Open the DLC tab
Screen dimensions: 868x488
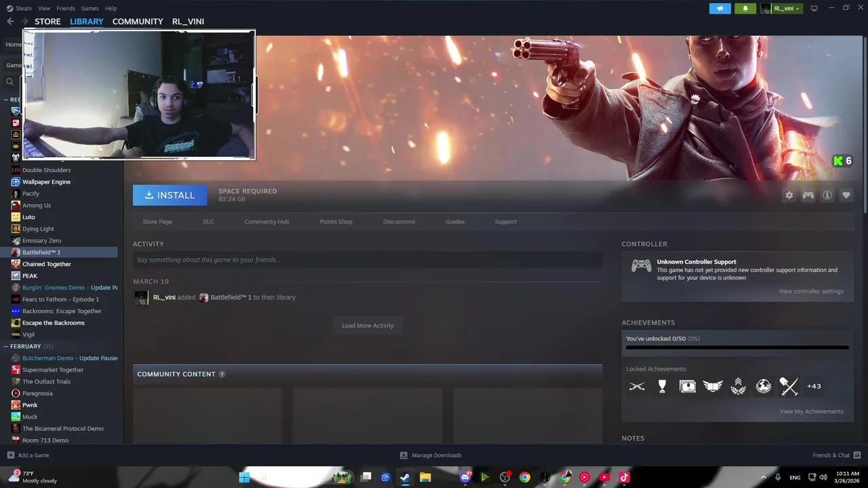(x=208, y=222)
